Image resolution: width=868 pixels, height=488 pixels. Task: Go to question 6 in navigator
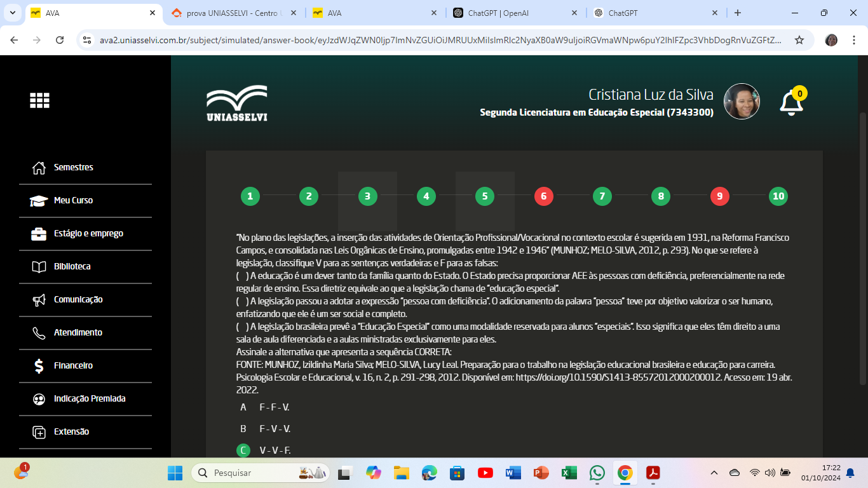tap(543, 196)
